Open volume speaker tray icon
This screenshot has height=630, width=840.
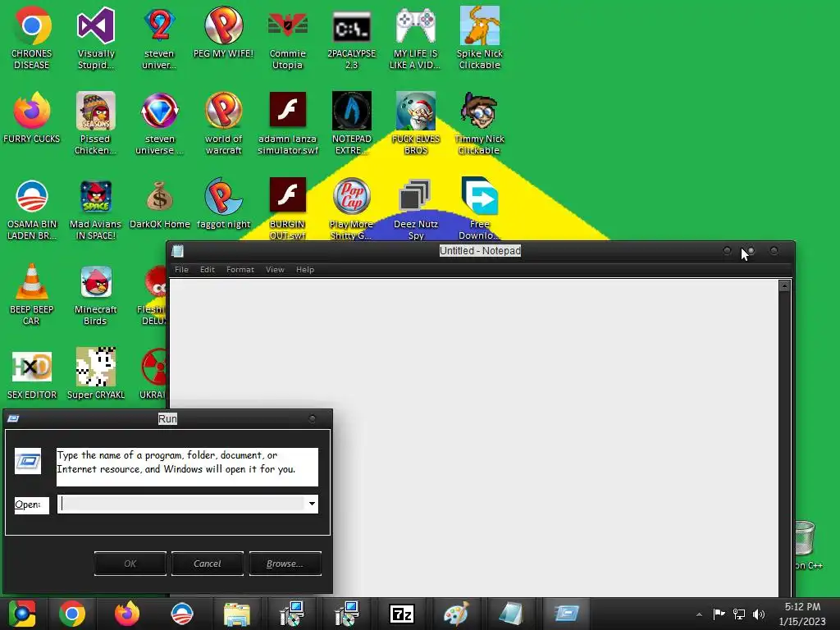pyautogui.click(x=758, y=614)
